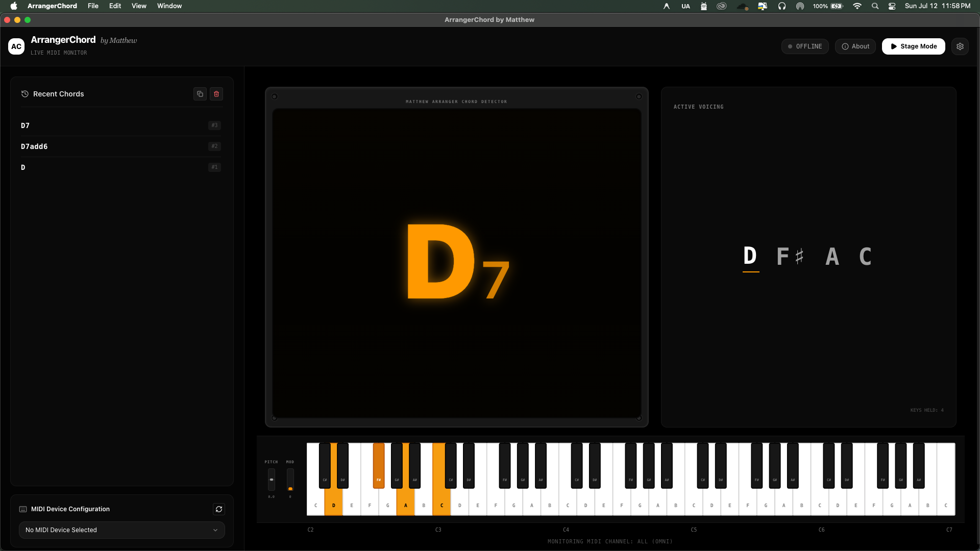Image resolution: width=980 pixels, height=551 pixels.
Task: Click the headphones icon in the menu bar
Action: coord(781,6)
